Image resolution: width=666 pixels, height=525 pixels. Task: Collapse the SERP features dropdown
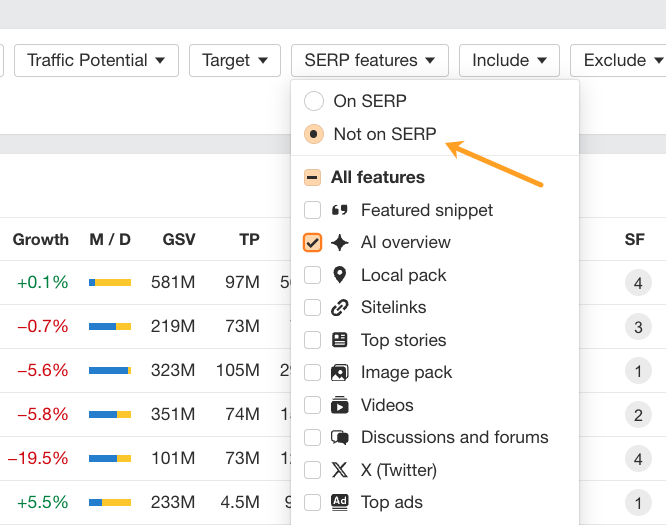pyautogui.click(x=370, y=60)
